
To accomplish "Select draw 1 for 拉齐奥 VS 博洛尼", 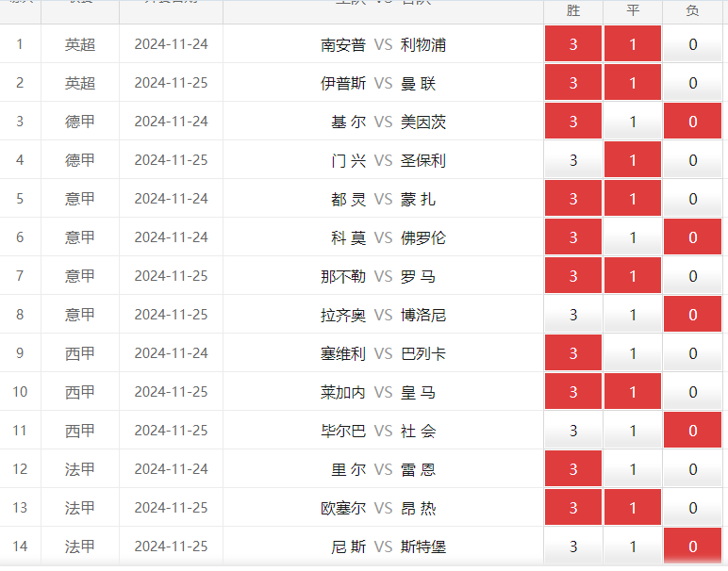I will coord(633,314).
